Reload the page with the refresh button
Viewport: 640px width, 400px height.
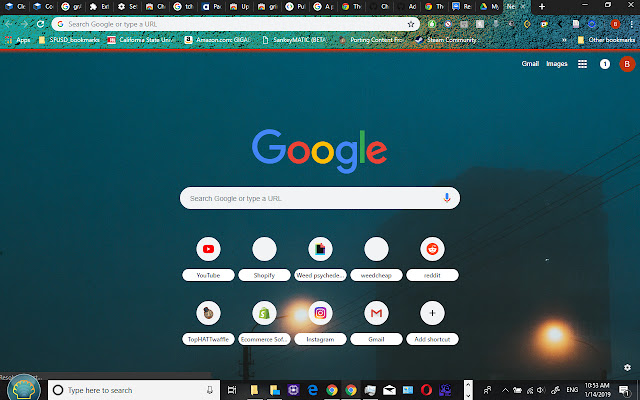pyautogui.click(x=40, y=24)
